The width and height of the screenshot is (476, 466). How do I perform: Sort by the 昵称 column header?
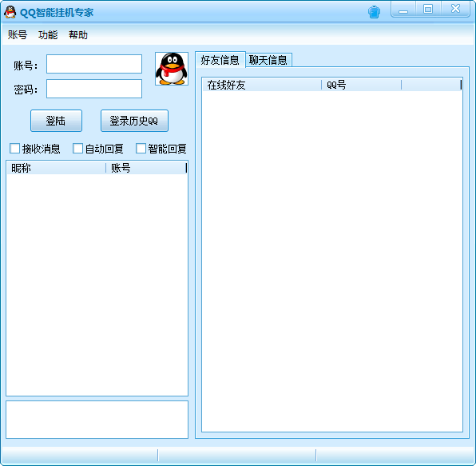56,168
